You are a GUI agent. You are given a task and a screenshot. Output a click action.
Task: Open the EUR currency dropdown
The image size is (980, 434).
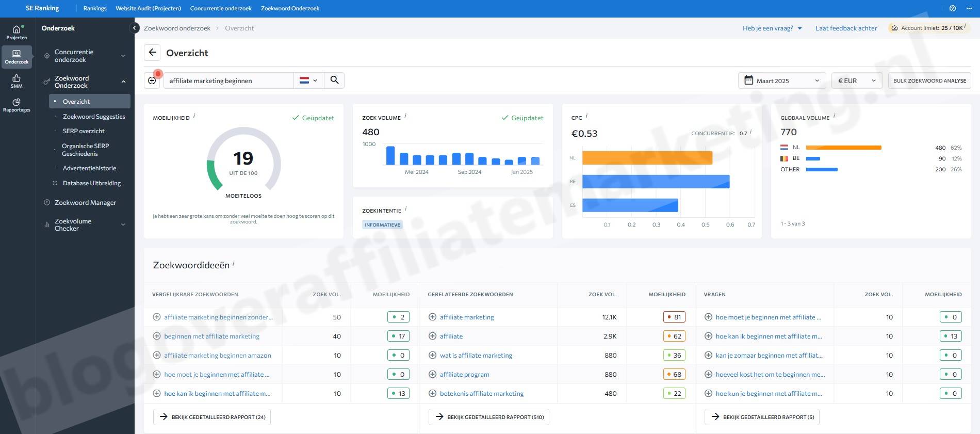(856, 81)
